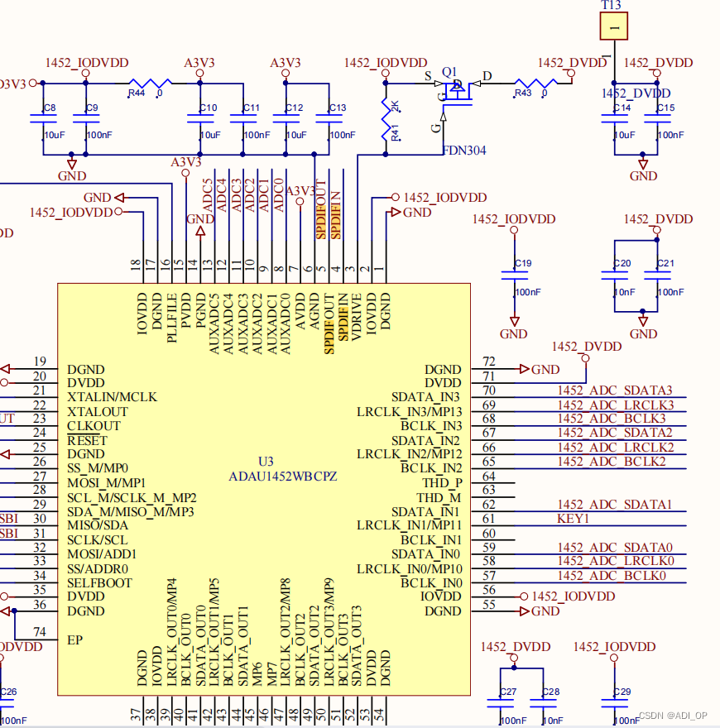Click the THD_P pin name

tap(442, 483)
